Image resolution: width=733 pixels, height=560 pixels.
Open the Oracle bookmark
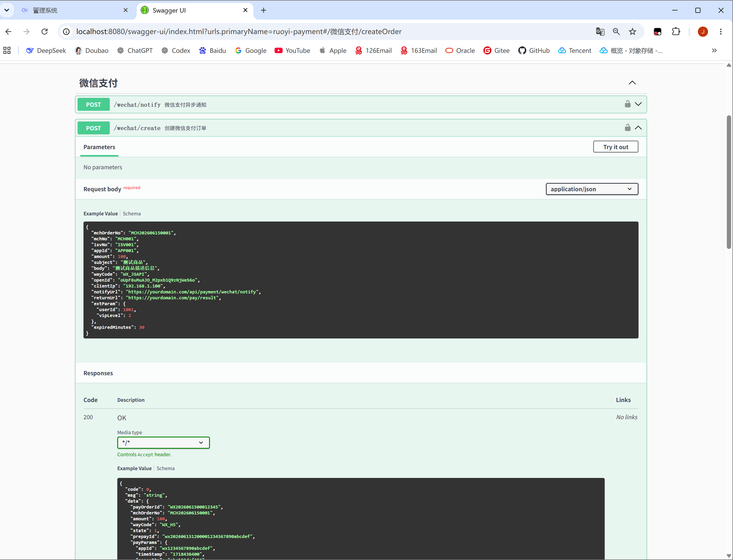tap(460, 51)
